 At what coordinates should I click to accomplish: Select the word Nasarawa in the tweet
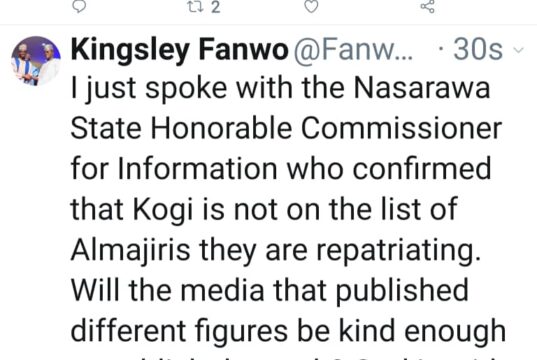(x=422, y=88)
